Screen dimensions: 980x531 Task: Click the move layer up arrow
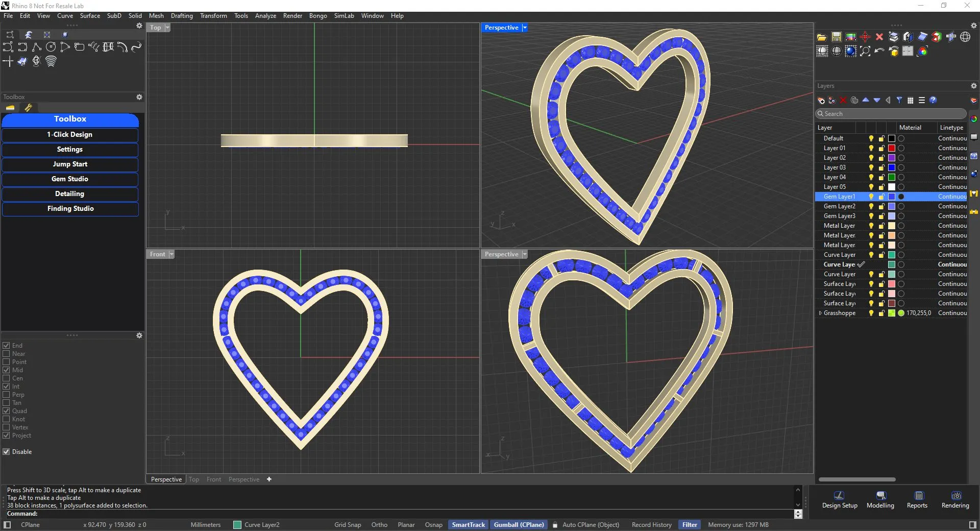(x=866, y=101)
